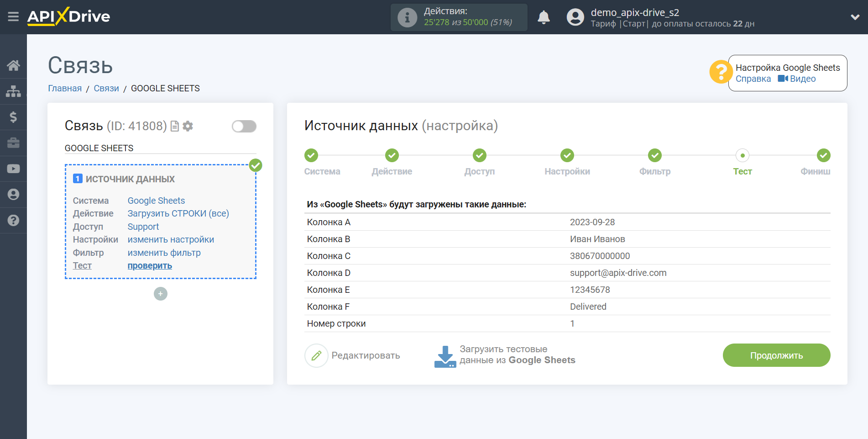The width and height of the screenshot is (868, 439).
Task: Click изменить фильтр link
Action: point(164,253)
